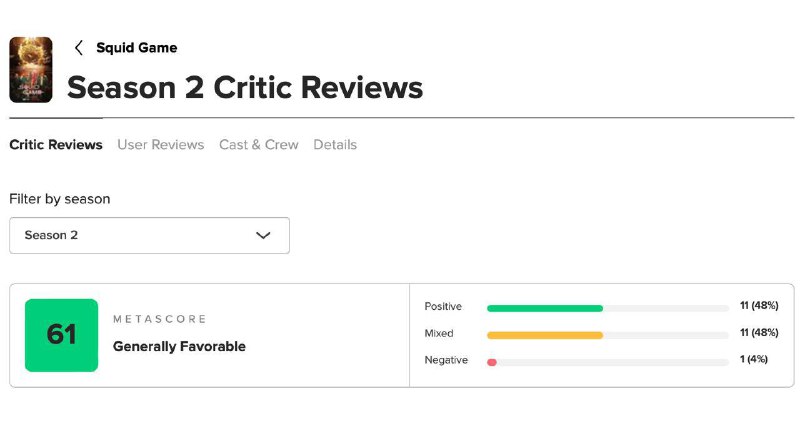Viewport: 800px width, 429px height.
Task: Click the green Positive reviews bar
Action: click(x=545, y=308)
